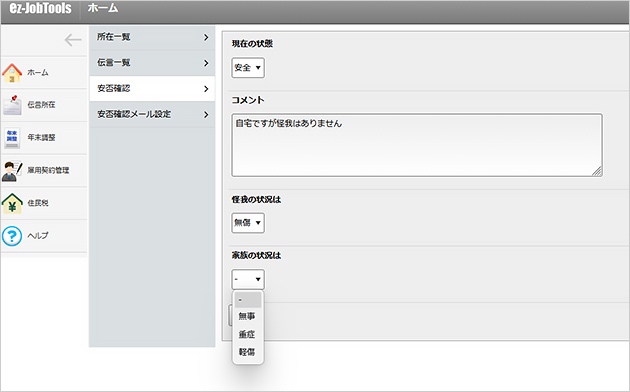
Task: Open the 現在の状態 dropdown showing 安全
Action: point(248,67)
